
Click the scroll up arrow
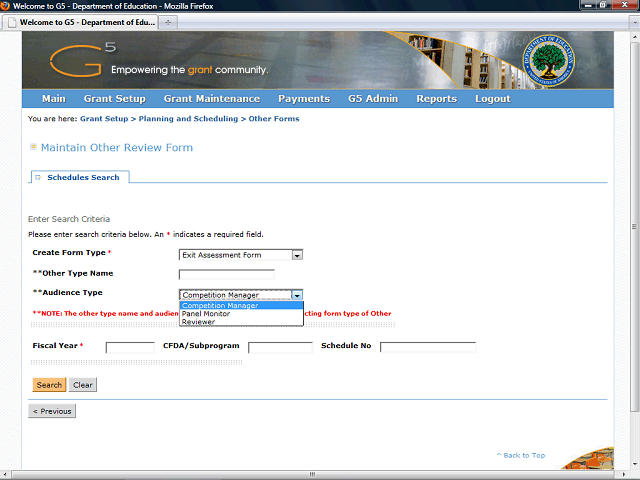click(x=634, y=37)
